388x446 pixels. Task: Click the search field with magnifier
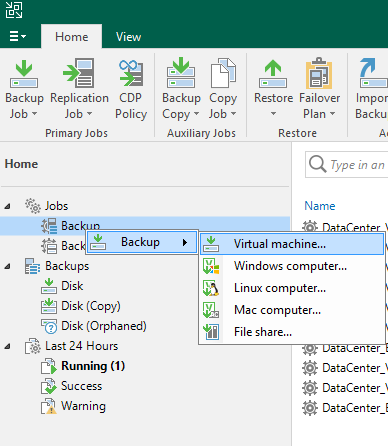[x=347, y=165]
